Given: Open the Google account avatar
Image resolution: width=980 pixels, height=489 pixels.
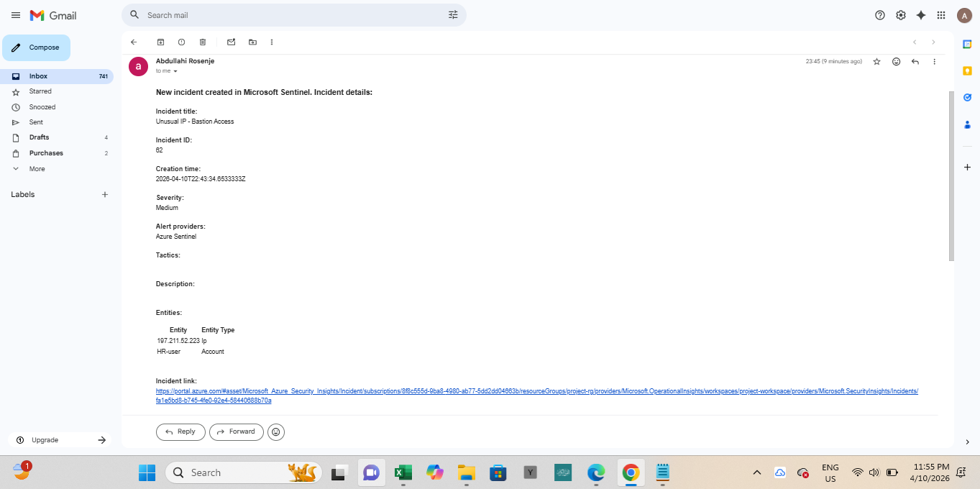Looking at the screenshot, I should point(964,15).
